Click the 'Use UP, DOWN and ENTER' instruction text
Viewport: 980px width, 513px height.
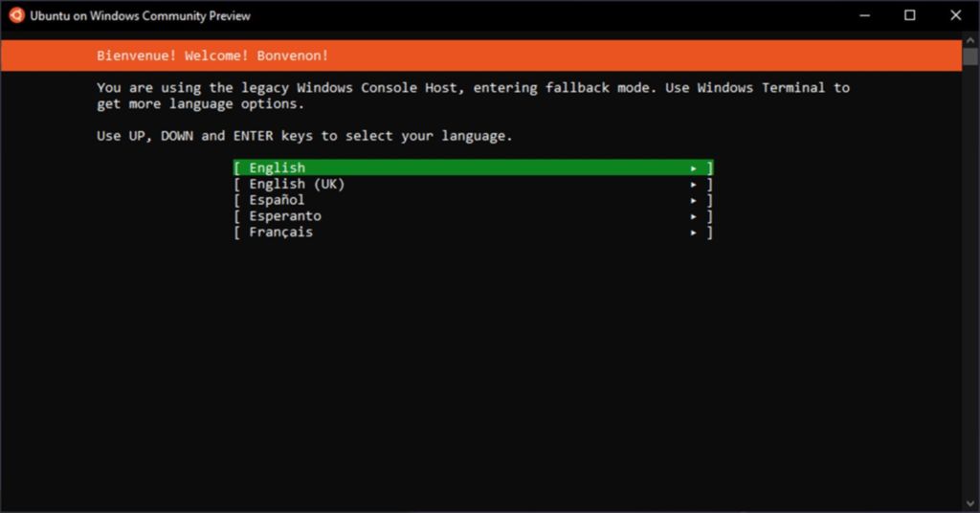(304, 136)
